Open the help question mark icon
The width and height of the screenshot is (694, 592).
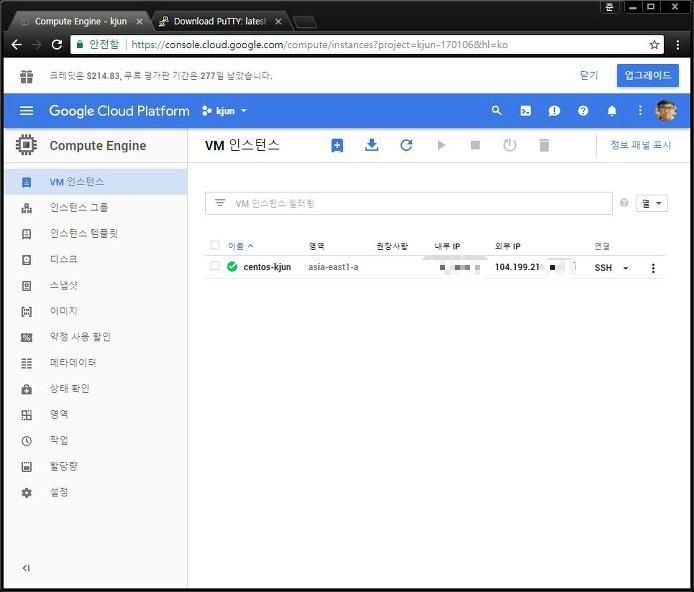click(x=583, y=111)
